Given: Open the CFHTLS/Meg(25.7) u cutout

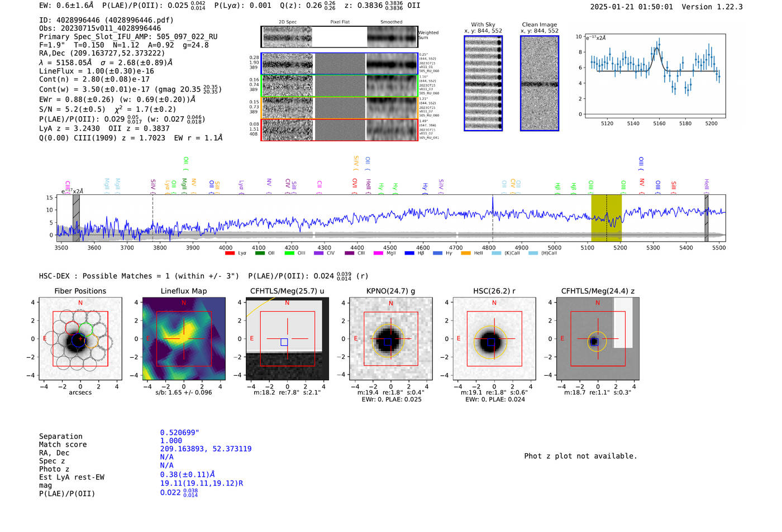Looking at the screenshot, I should (287, 339).
